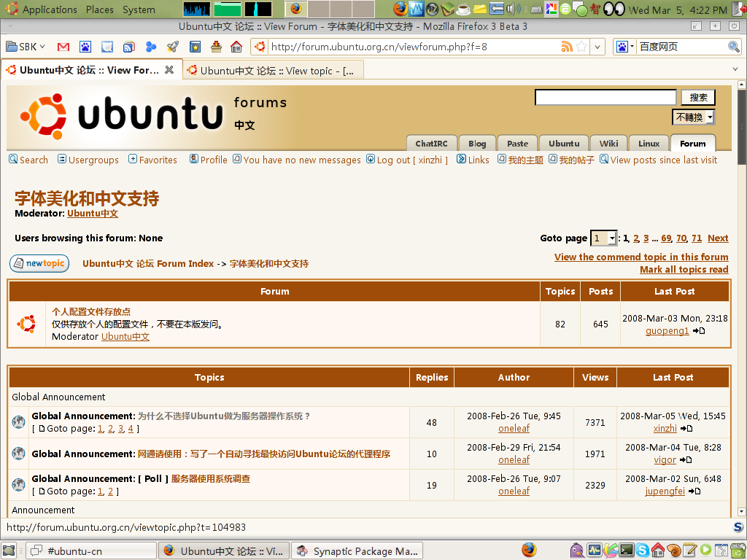Screen dimensions: 747x560
Task: Open the search engine selector dropdown
Action: coord(625,47)
